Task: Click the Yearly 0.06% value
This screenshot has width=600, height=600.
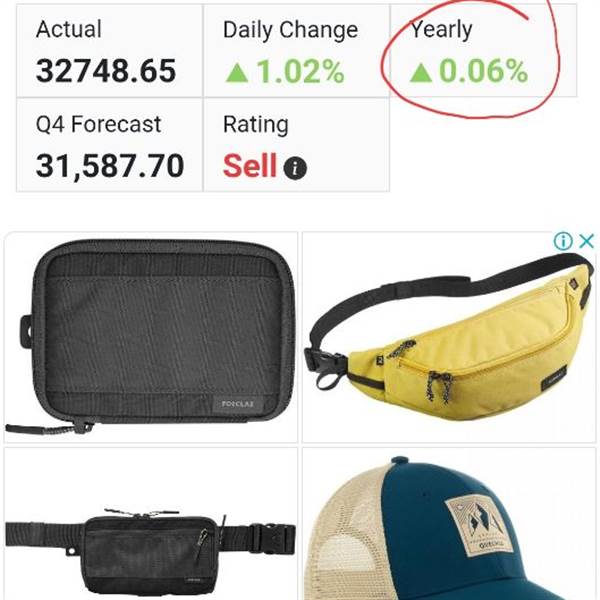Action: coord(484,71)
